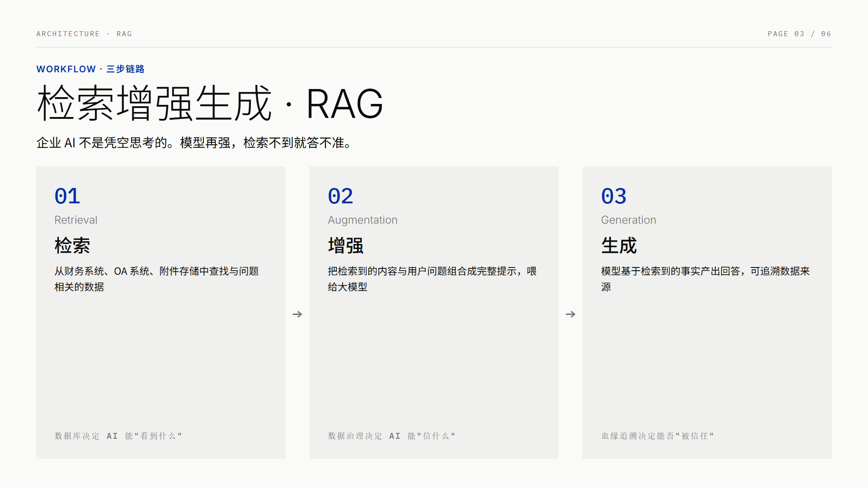
Task: Click the arrow between Augmentation and Generation cards
Action: pyautogui.click(x=571, y=314)
